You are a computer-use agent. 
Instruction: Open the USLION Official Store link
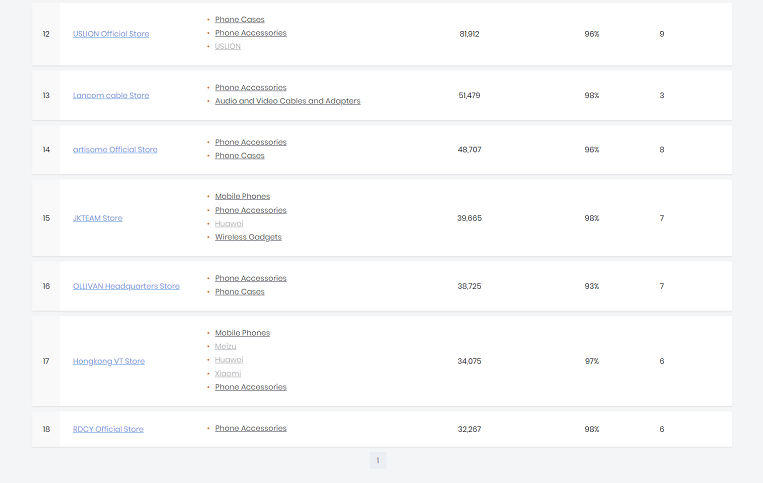pos(111,34)
